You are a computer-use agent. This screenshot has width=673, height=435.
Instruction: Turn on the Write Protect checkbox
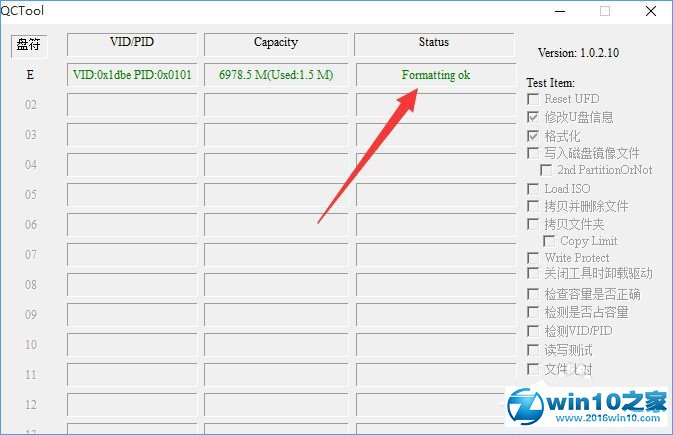(x=533, y=258)
